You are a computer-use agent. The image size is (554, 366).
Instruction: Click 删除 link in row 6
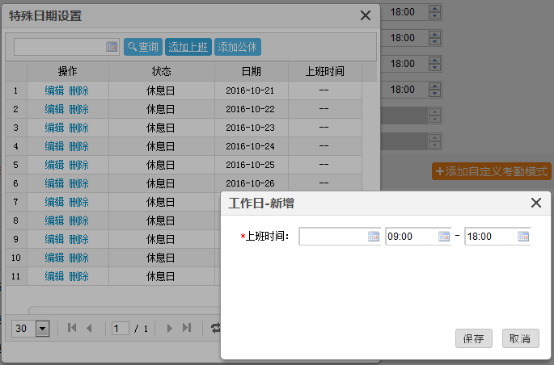point(79,183)
